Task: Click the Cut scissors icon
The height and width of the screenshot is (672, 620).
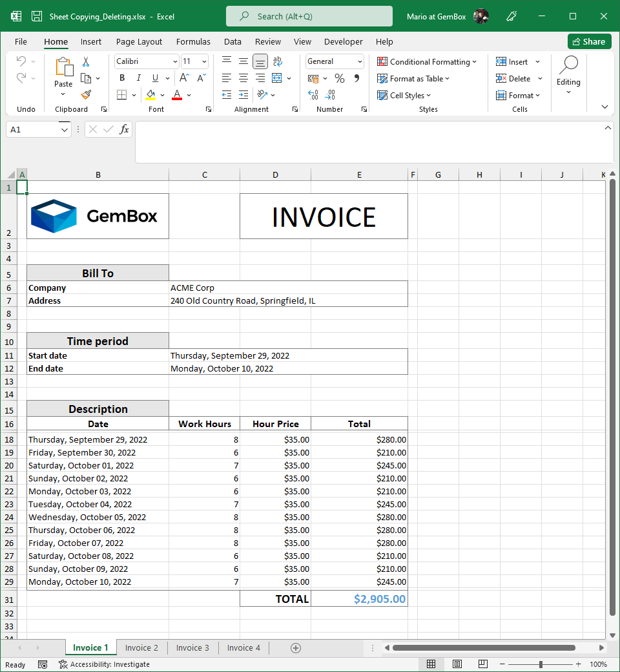Action: click(86, 61)
